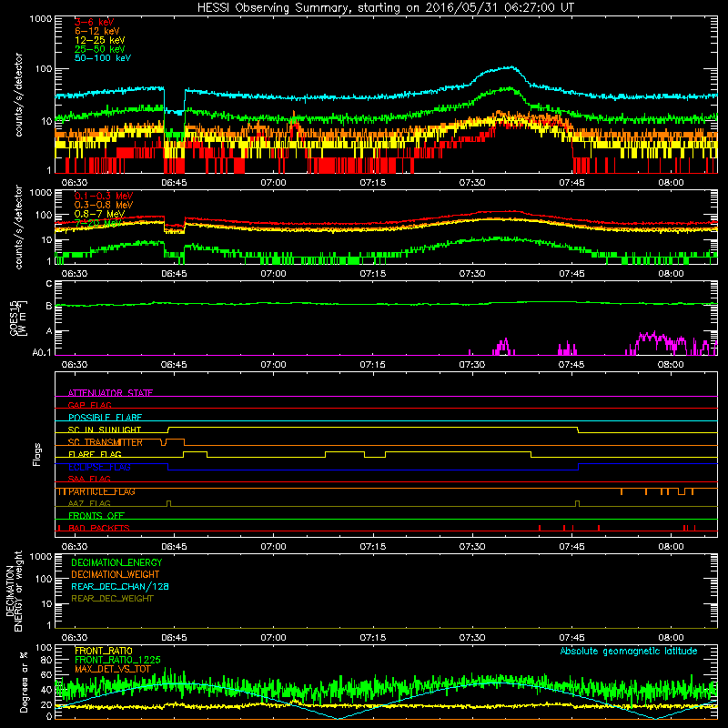The height and width of the screenshot is (728, 728).
Task: Click the 0.3-0.8 MeV legend label
Action: click(x=104, y=205)
